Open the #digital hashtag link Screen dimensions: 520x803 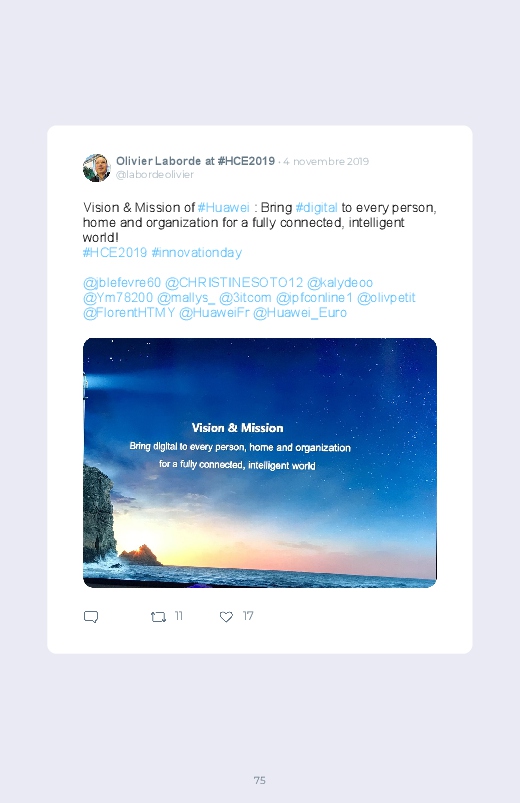coord(317,207)
